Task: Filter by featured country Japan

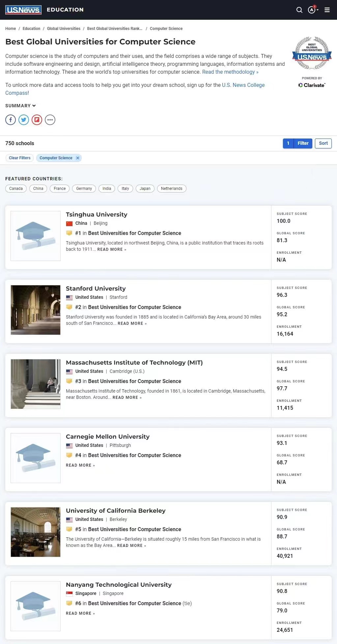Action: 145,189
